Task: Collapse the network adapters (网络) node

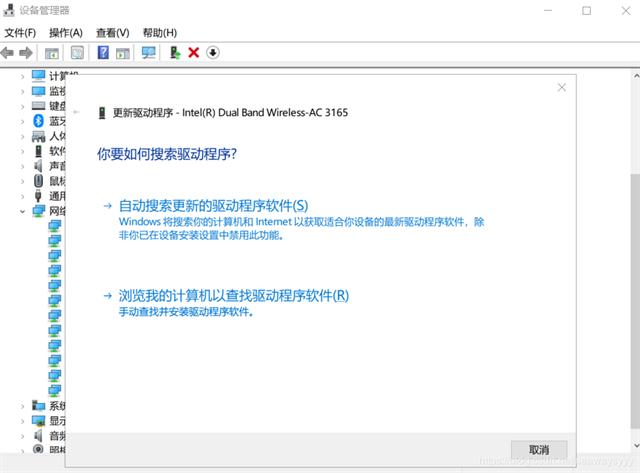Action: click(22, 211)
